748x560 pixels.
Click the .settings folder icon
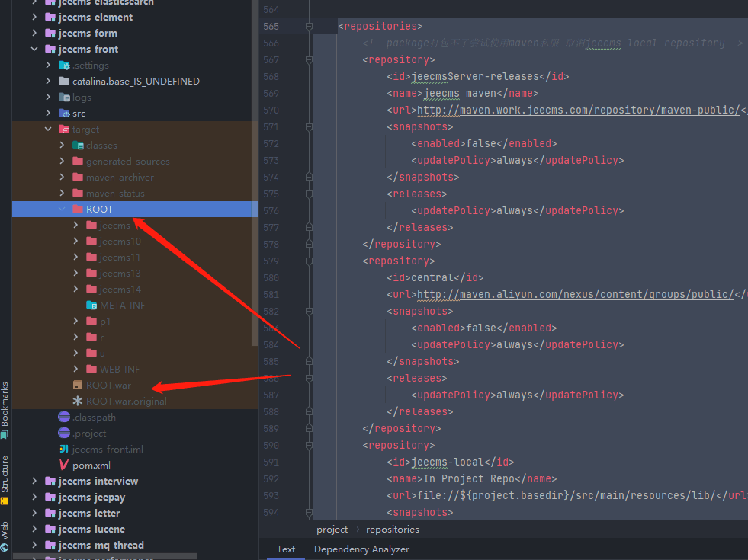[x=64, y=65]
